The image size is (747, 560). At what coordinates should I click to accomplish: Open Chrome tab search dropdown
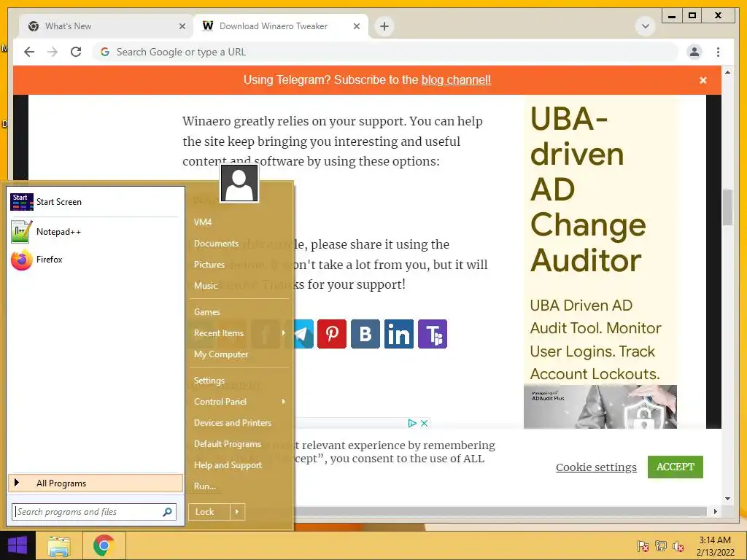[x=646, y=26]
